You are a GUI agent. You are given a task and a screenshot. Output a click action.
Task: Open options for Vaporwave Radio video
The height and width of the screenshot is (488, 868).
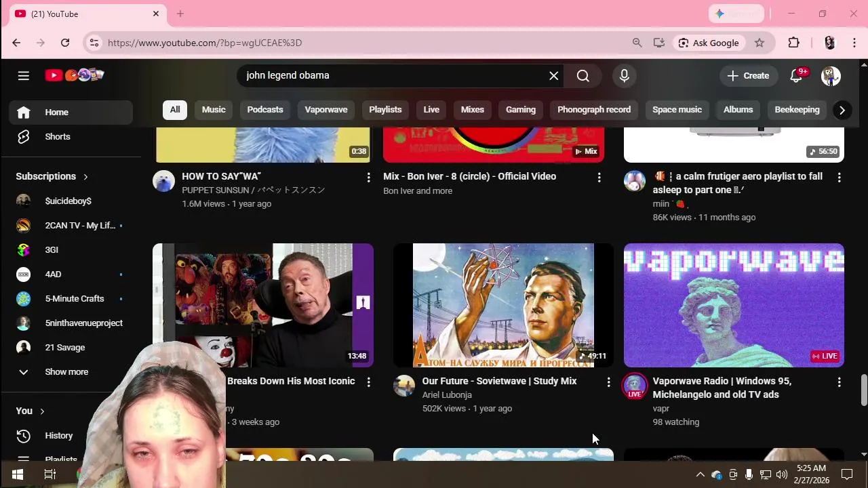pos(840,382)
